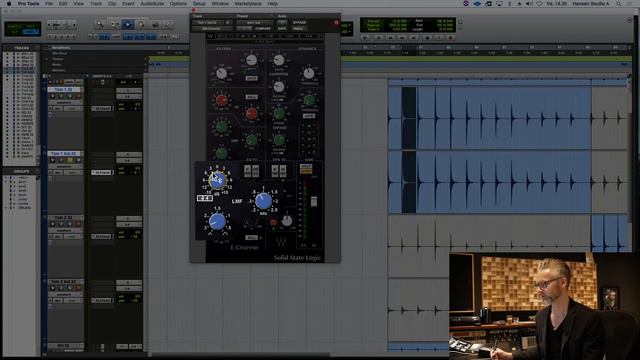640x360 pixels.
Task: Record-enable the Tom 1.02 track
Action: (53, 96)
